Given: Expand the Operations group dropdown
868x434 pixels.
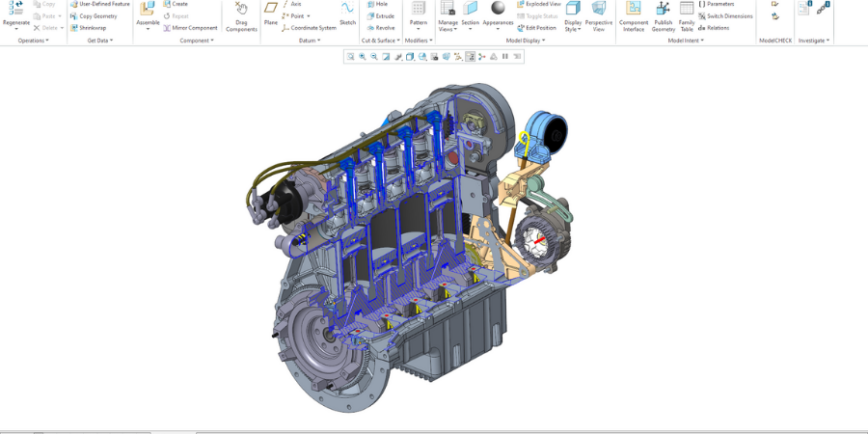Looking at the screenshot, I should point(33,41).
